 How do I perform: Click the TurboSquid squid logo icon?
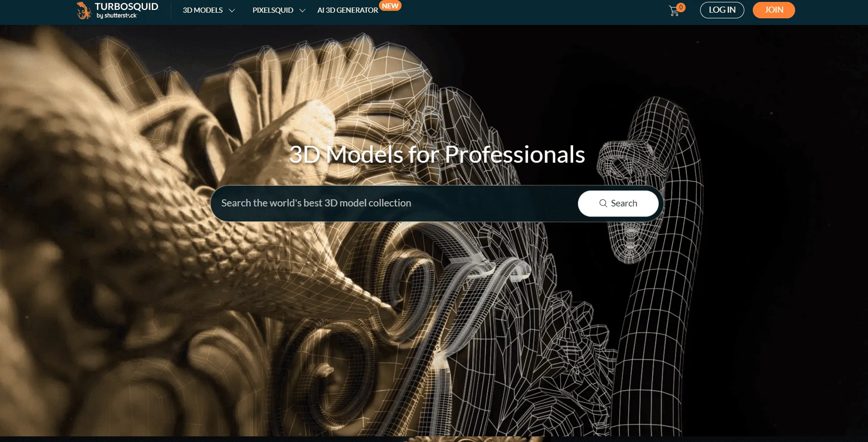click(84, 10)
